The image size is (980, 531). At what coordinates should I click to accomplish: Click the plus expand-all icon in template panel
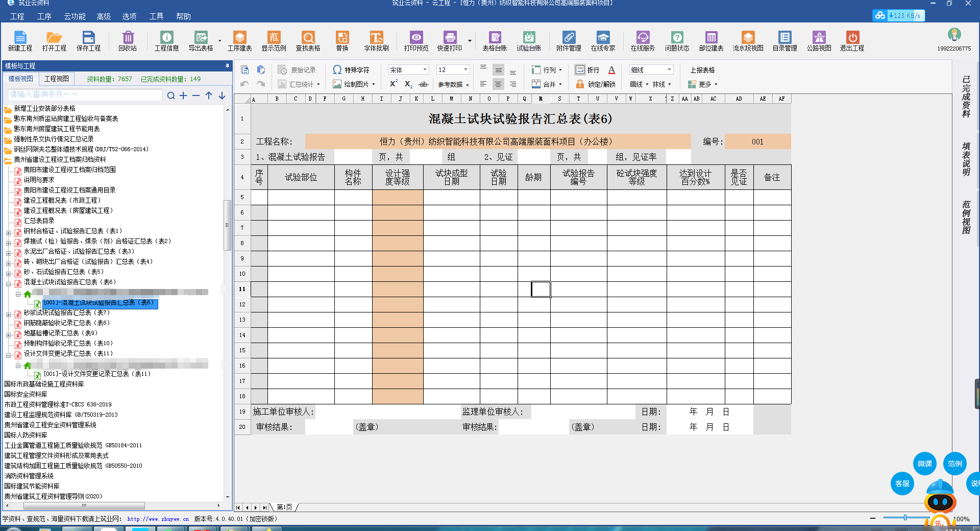[x=183, y=95]
